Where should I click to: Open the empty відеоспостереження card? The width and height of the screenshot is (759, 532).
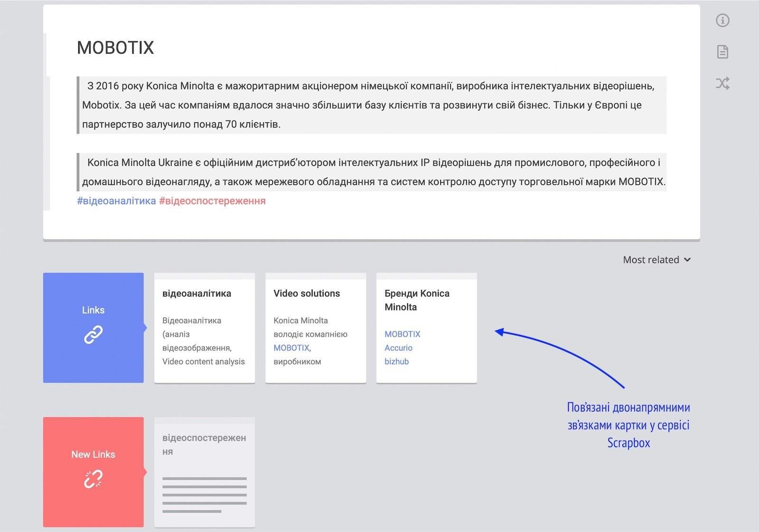pyautogui.click(x=204, y=472)
